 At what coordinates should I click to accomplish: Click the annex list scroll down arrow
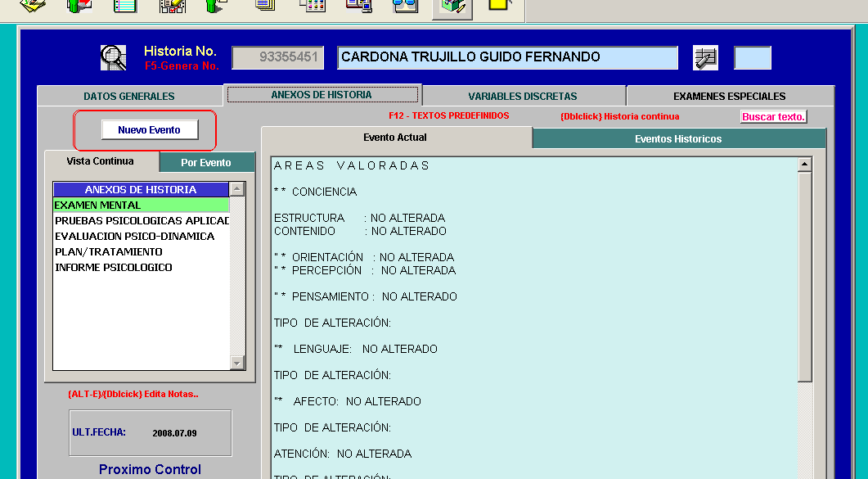pos(237,363)
